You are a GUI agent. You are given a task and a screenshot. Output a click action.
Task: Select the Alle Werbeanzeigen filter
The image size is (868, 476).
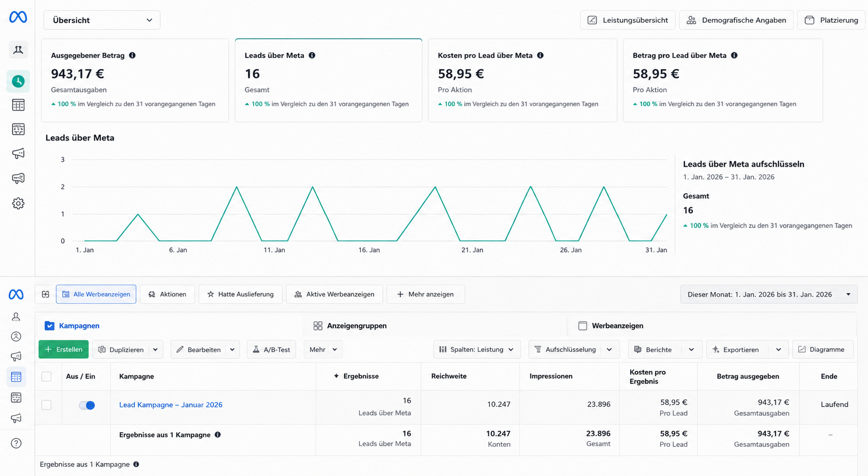[96, 294]
